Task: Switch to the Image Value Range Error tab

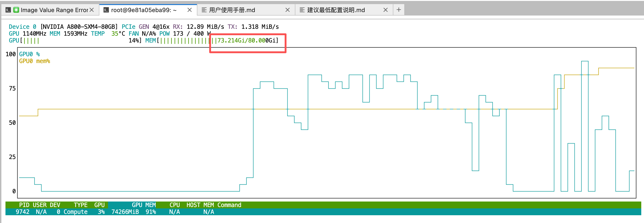Action: click(x=54, y=10)
